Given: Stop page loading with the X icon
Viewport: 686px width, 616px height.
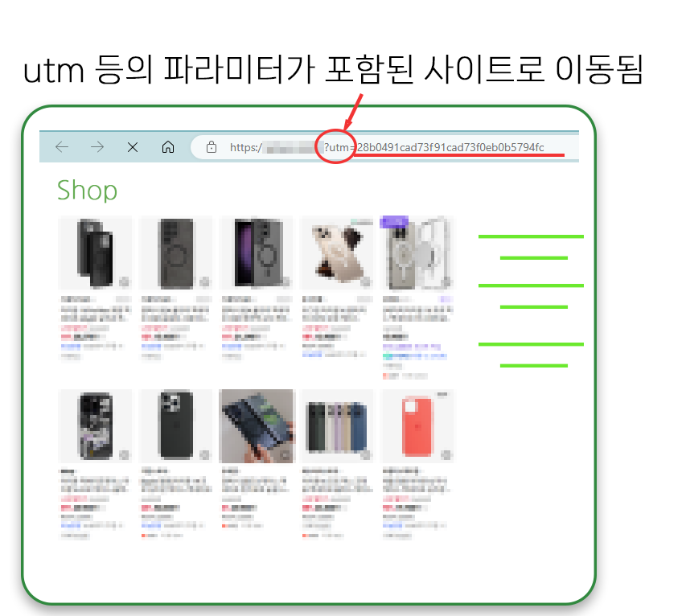Looking at the screenshot, I should 133,147.
